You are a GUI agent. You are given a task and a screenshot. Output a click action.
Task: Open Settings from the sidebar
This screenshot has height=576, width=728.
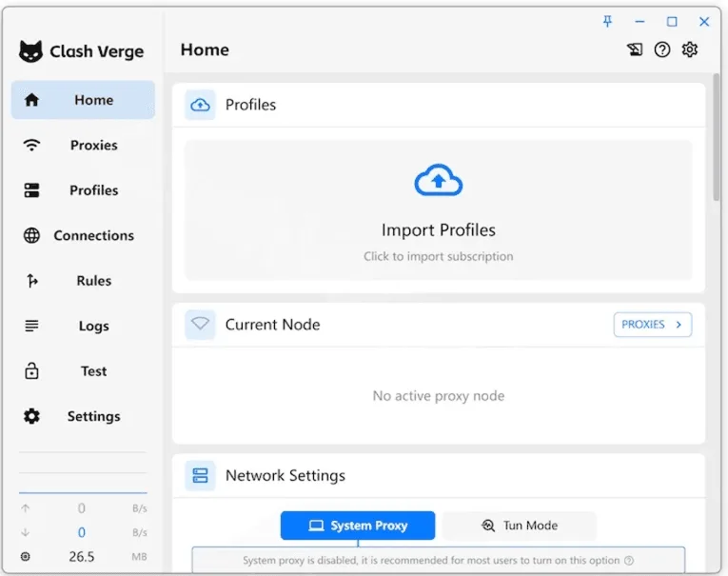pos(83,416)
